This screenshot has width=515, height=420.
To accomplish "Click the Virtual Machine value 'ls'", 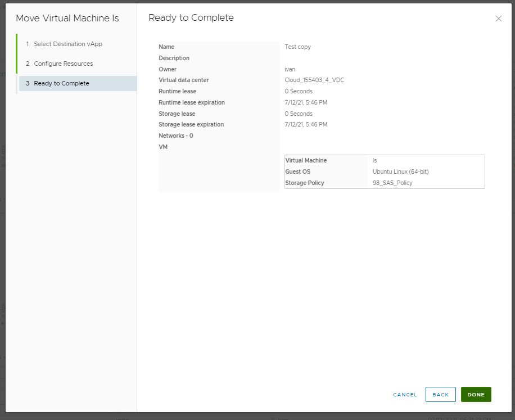I will 374,161.
